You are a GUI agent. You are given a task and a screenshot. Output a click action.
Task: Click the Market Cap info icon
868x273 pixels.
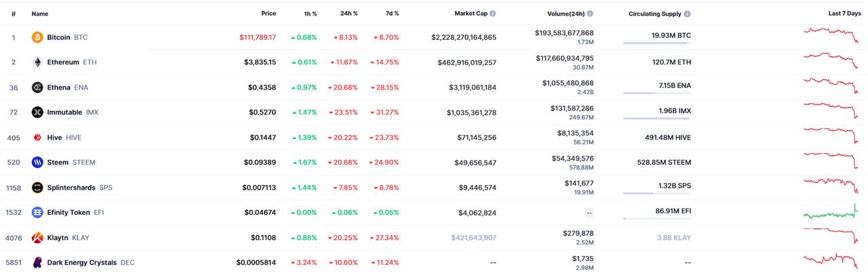[x=493, y=14]
